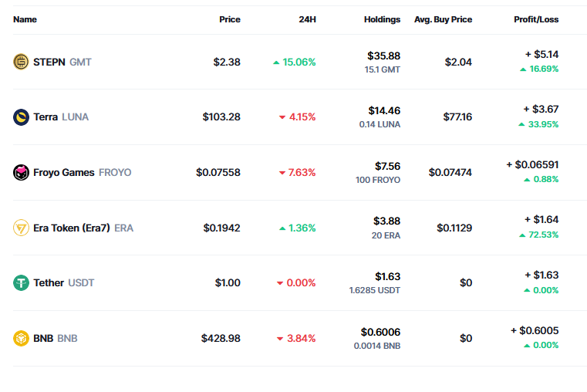Open the STEPN GMT asset link
The image size is (587, 392).
pyautogui.click(x=62, y=62)
